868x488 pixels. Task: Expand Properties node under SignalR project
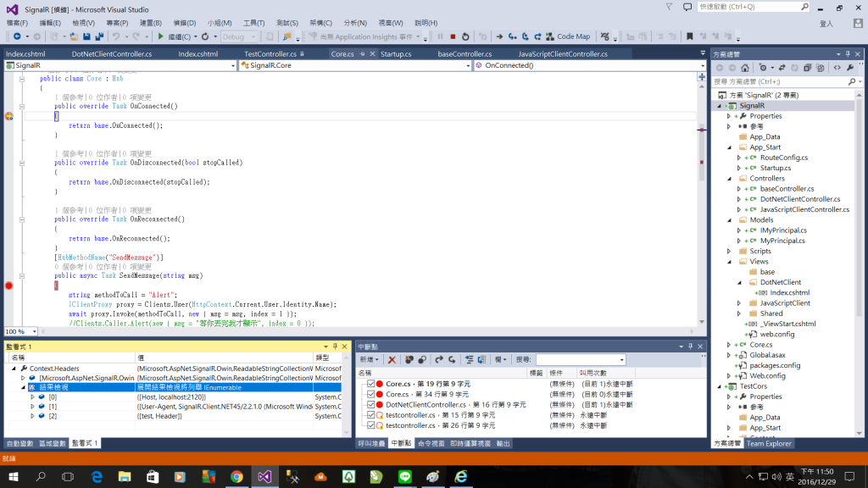pos(729,116)
